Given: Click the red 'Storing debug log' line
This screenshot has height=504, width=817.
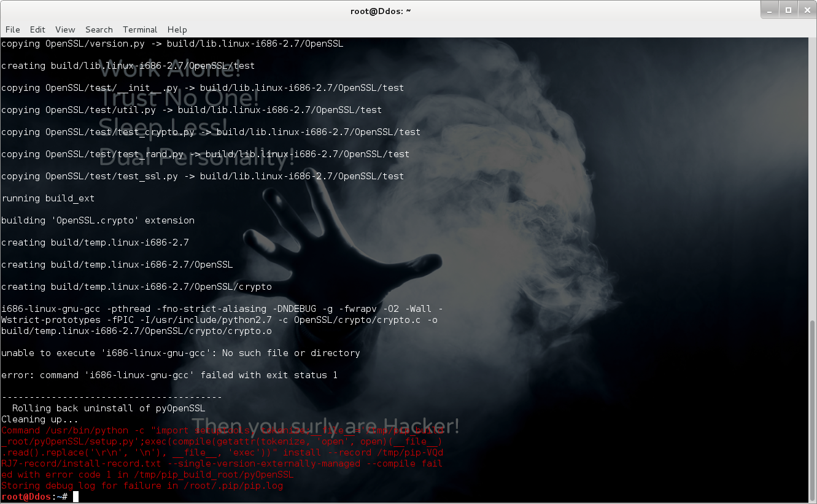Looking at the screenshot, I should [x=142, y=486].
